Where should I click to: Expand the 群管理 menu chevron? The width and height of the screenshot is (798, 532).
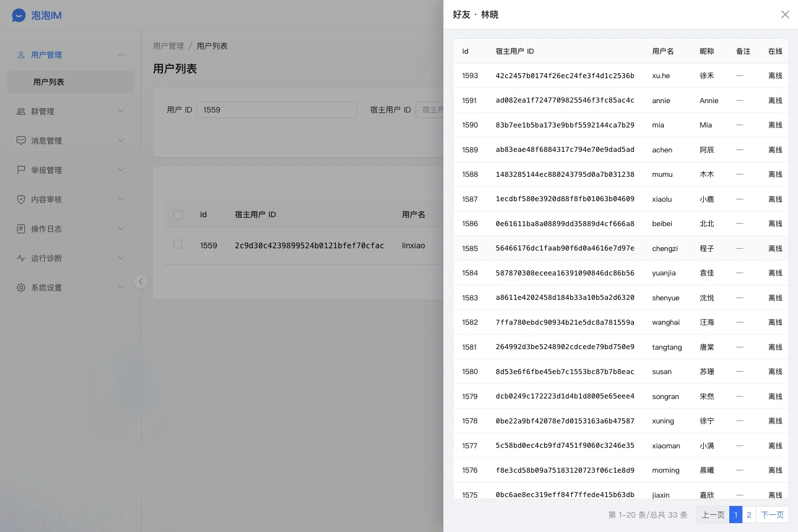121,111
